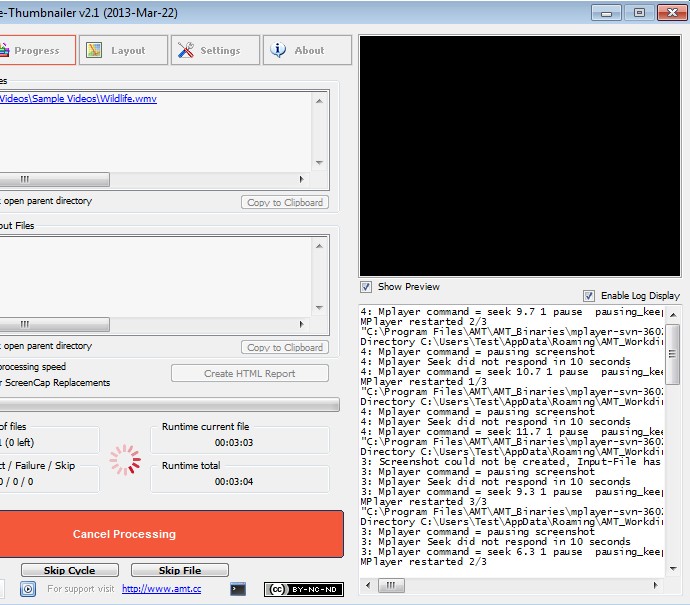Click log line containing 'seek 11.7 1 pause'
Viewport: 690px width, 605px height.
[511, 432]
